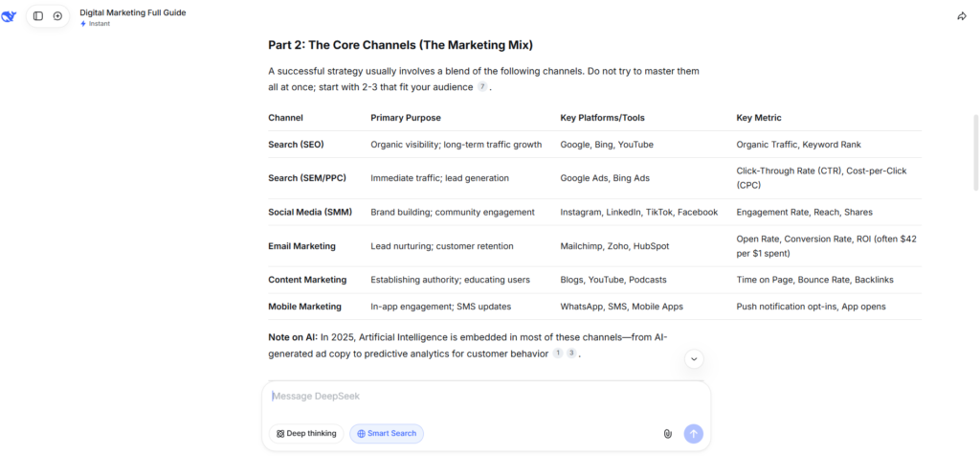Attach a file with the paperclip icon

point(667,434)
